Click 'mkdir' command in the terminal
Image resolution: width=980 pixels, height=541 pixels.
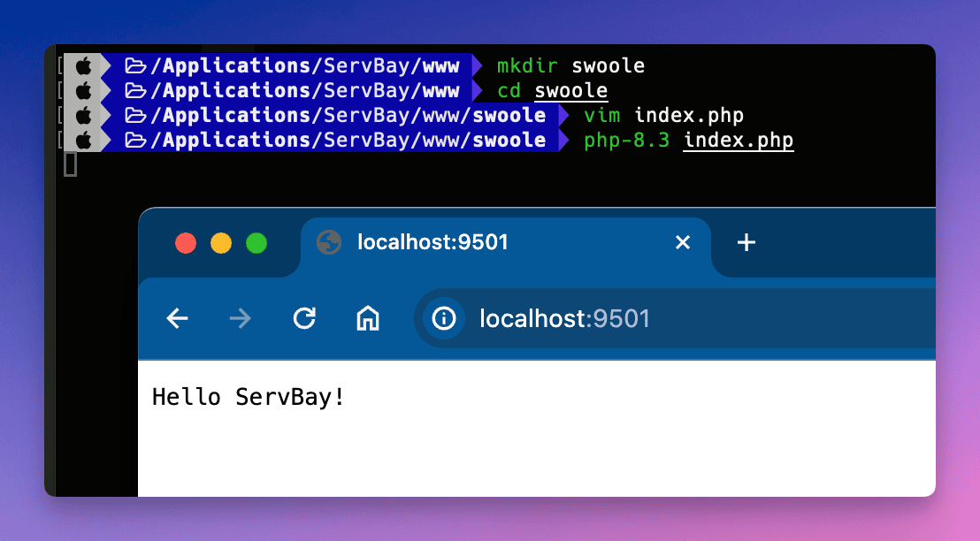[x=527, y=65]
